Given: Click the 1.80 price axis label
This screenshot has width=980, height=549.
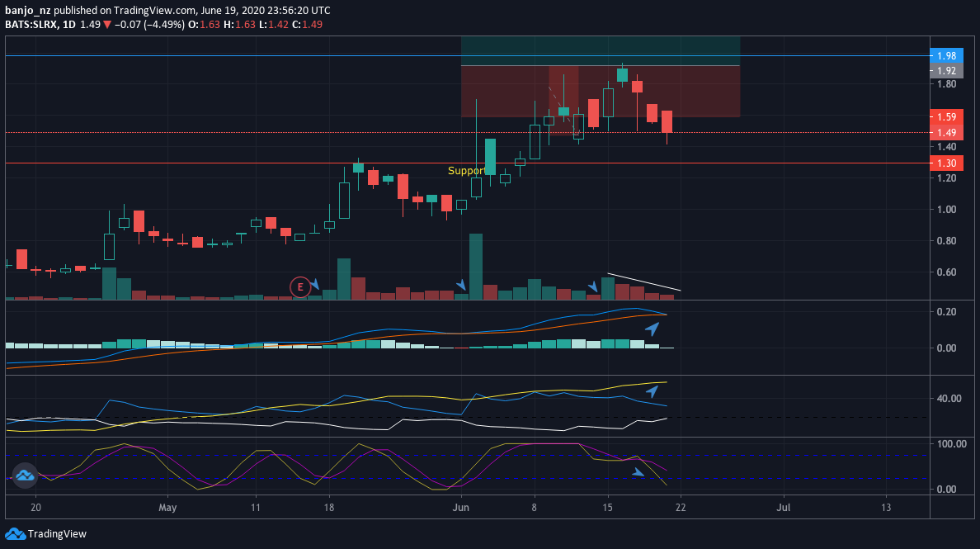Looking at the screenshot, I should pos(946,83).
